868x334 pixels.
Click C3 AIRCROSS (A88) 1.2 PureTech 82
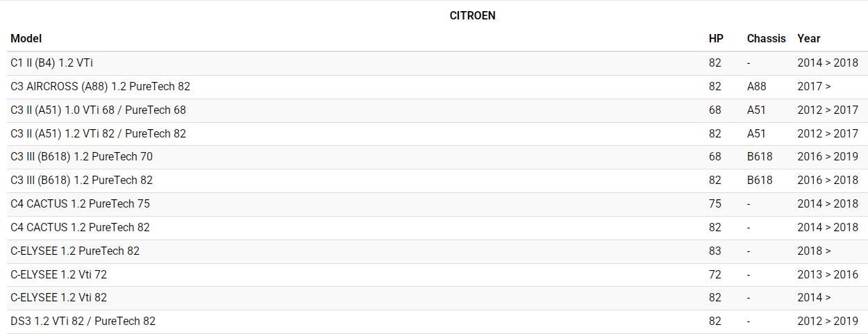tap(100, 87)
